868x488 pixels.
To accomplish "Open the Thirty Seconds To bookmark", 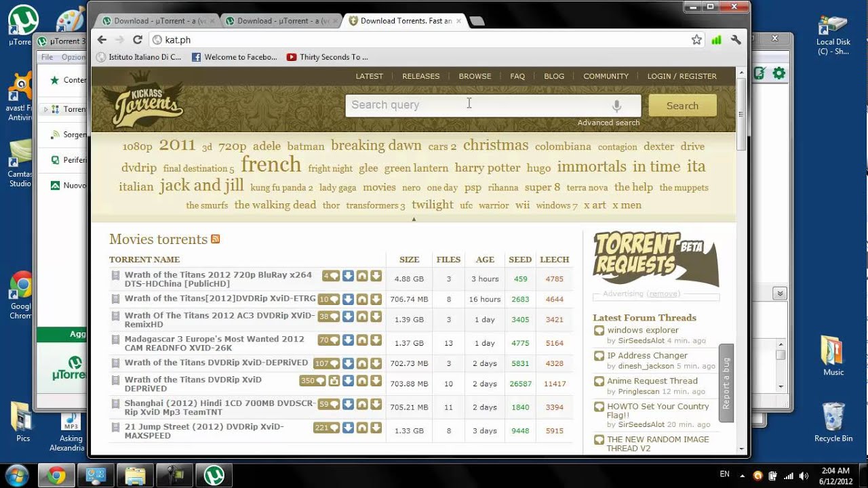I will [x=327, y=57].
